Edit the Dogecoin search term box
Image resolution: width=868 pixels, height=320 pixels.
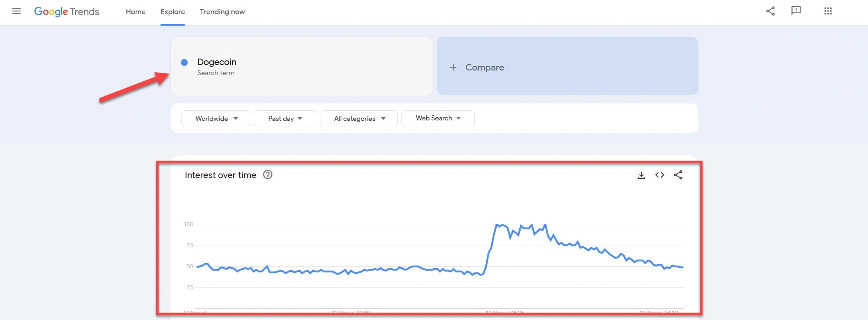click(x=302, y=66)
